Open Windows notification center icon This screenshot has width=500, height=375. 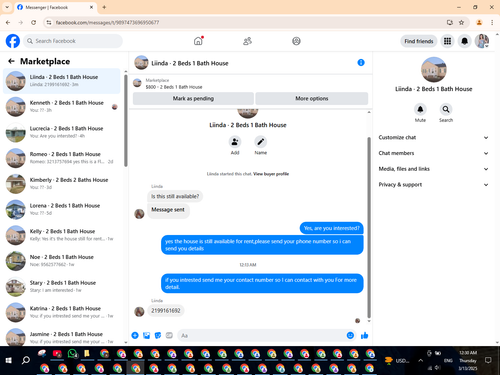tap(488, 360)
